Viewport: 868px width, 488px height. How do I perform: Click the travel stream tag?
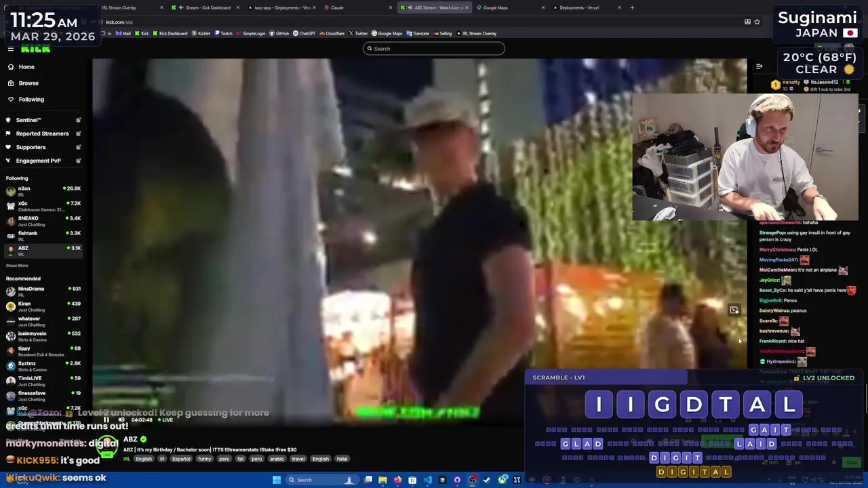(298, 459)
